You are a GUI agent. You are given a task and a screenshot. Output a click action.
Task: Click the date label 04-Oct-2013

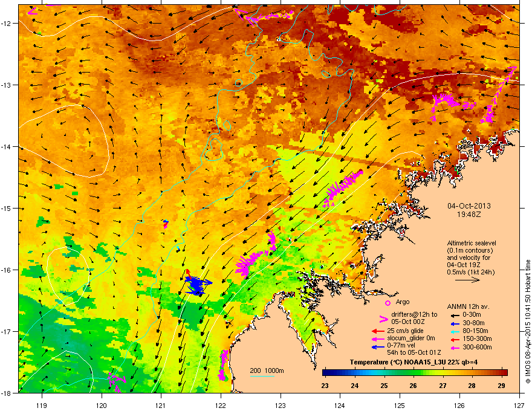coord(469,206)
